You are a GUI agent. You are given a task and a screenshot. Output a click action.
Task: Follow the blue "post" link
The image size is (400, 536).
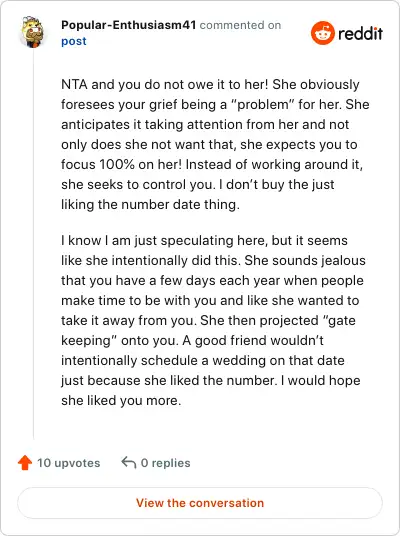tap(74, 41)
